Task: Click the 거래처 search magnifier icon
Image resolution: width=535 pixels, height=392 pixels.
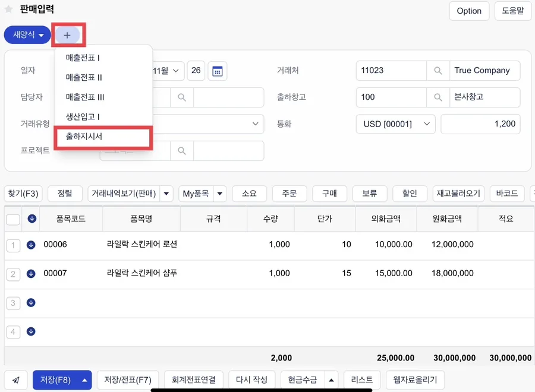Action: tap(438, 71)
